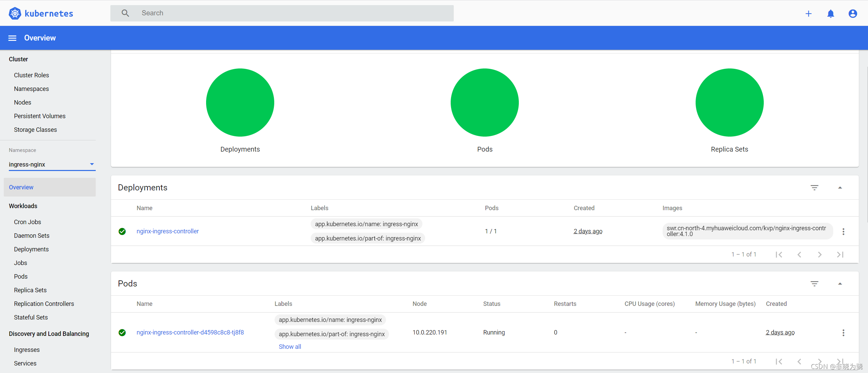Collapse the Deployments card
868x373 pixels.
point(840,188)
